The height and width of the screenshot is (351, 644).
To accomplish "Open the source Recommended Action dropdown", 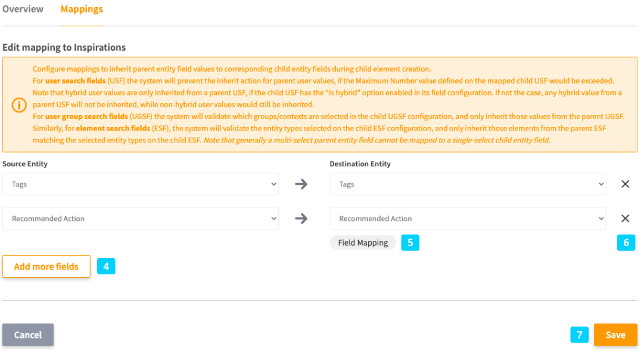I will 141,219.
